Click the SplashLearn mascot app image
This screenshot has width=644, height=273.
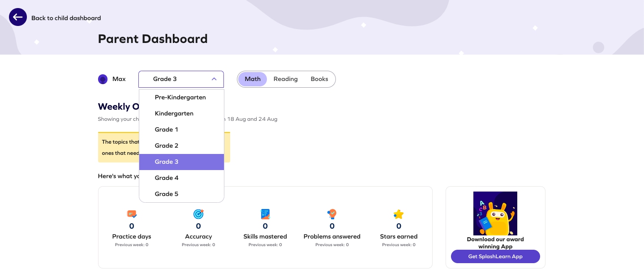pyautogui.click(x=495, y=213)
